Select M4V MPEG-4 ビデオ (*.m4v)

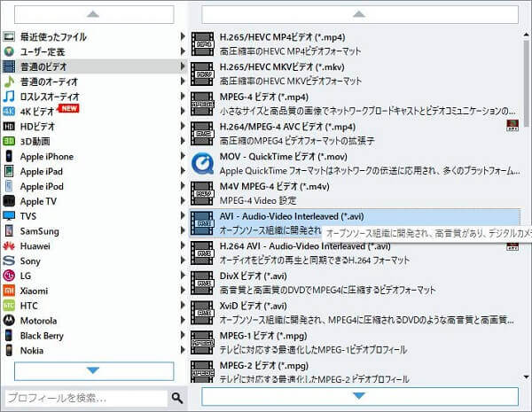355,193
